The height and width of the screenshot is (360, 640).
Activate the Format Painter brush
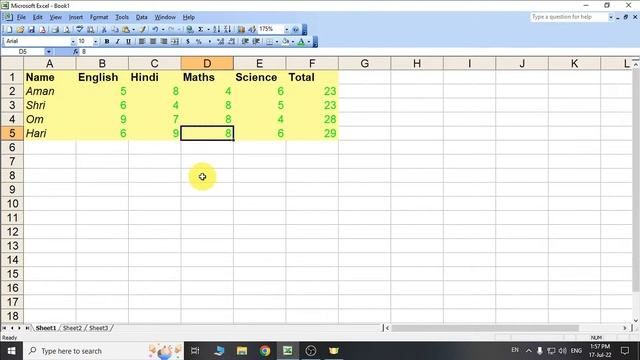point(142,29)
